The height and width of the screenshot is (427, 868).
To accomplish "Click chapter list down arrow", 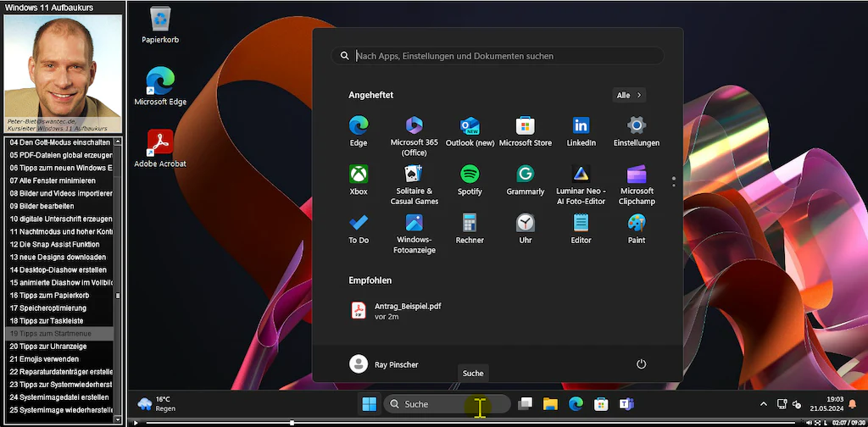I will 117,420.
